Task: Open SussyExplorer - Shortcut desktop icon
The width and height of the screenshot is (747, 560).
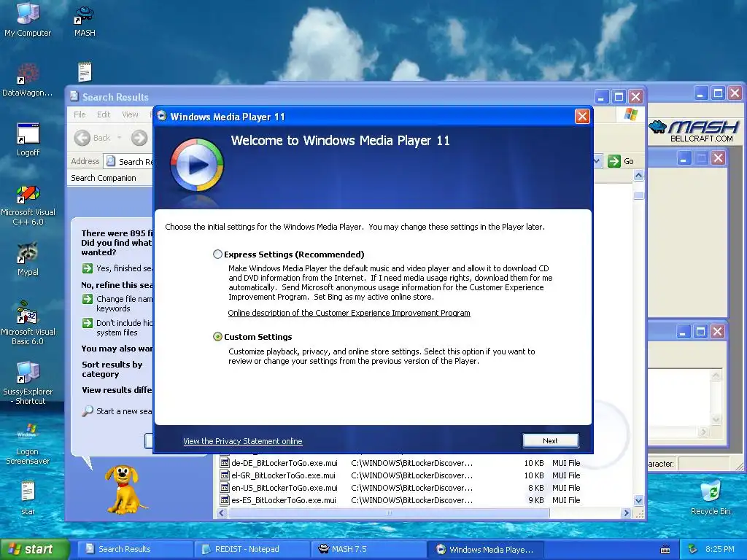Action: [28, 383]
